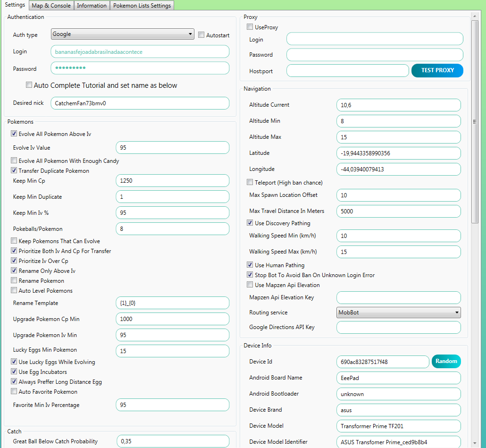The image size is (486, 448).
Task: Open the Information tab
Action: 92,6
